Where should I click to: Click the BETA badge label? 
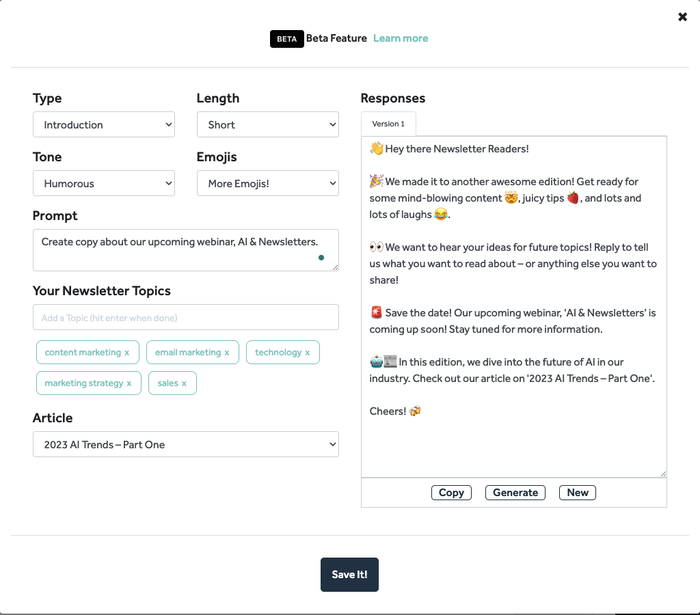(x=286, y=39)
